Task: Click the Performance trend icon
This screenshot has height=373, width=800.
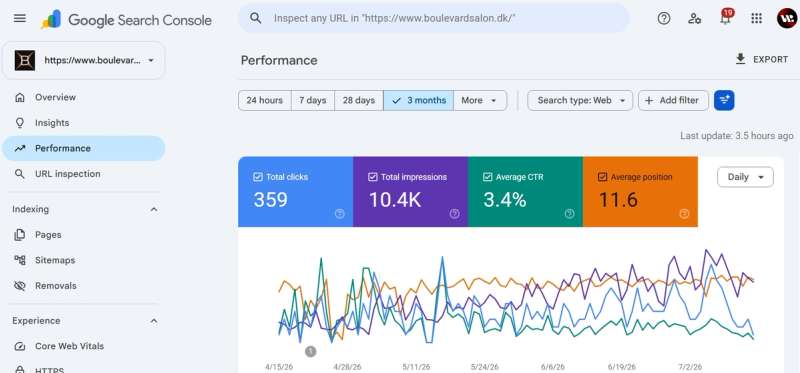Action: click(20, 148)
